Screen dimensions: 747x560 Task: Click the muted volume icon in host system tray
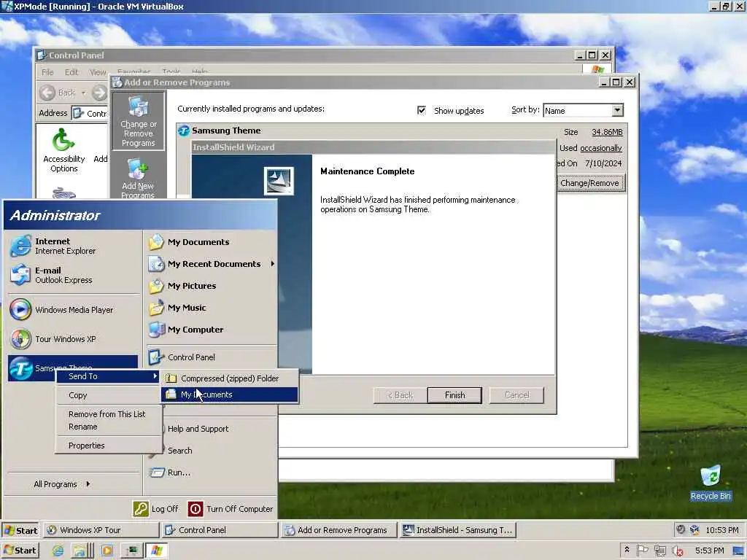click(x=677, y=551)
